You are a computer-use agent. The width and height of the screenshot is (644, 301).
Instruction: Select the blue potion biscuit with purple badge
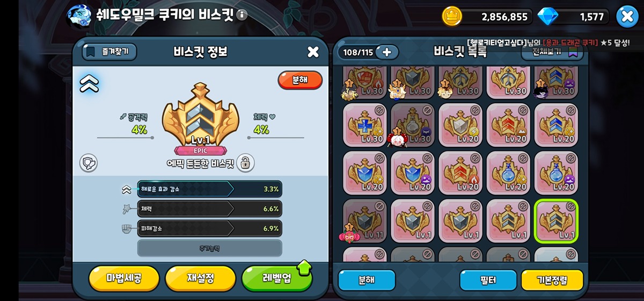(x=556, y=173)
